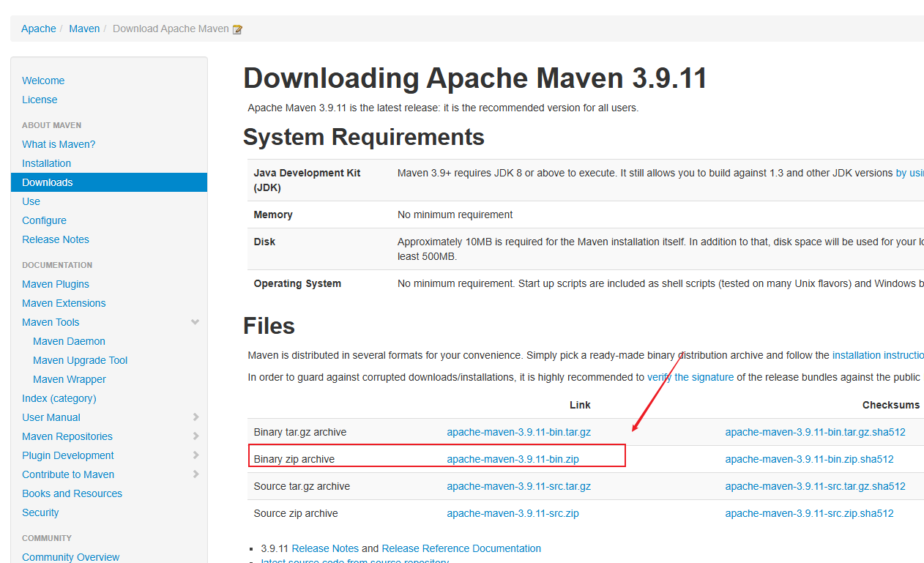The image size is (924, 563).
Task: Click the Operating System row label
Action: [297, 283]
